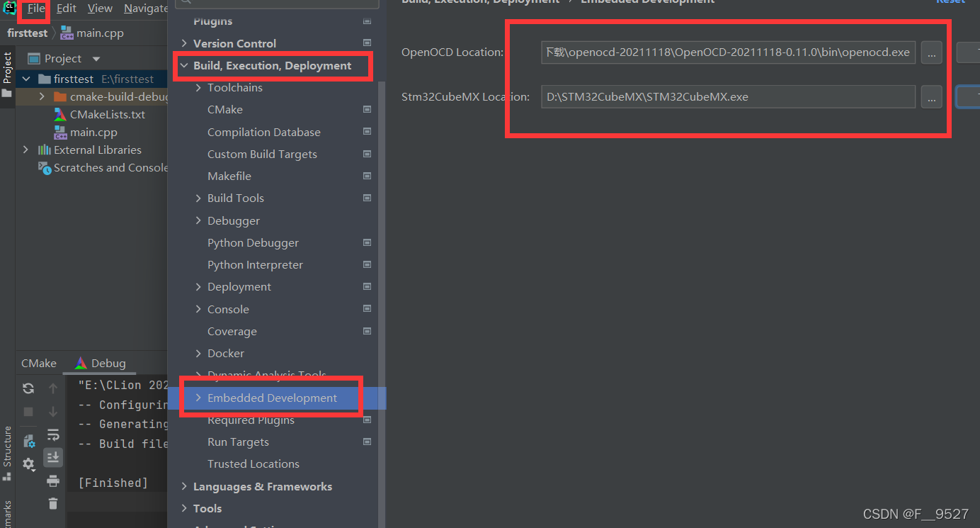Expand the Build Tools settings node

(198, 198)
